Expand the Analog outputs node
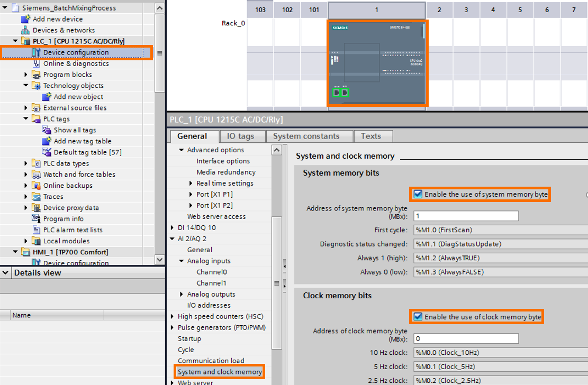This screenshot has width=588, height=385. tap(182, 294)
